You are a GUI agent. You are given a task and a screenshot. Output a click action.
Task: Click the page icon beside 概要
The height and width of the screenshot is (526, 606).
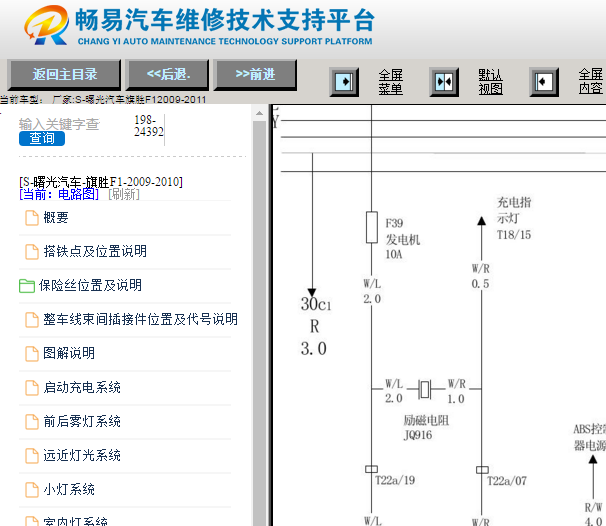[x=32, y=218]
